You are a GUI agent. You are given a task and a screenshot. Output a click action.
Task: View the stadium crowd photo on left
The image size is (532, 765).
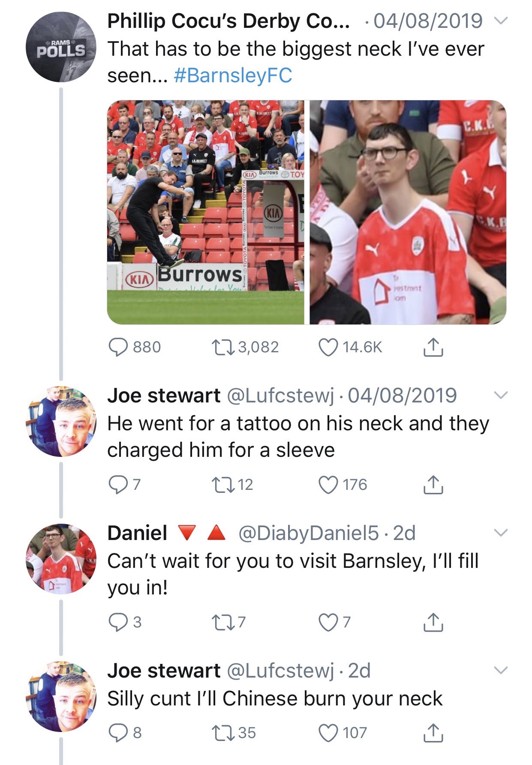point(206,212)
